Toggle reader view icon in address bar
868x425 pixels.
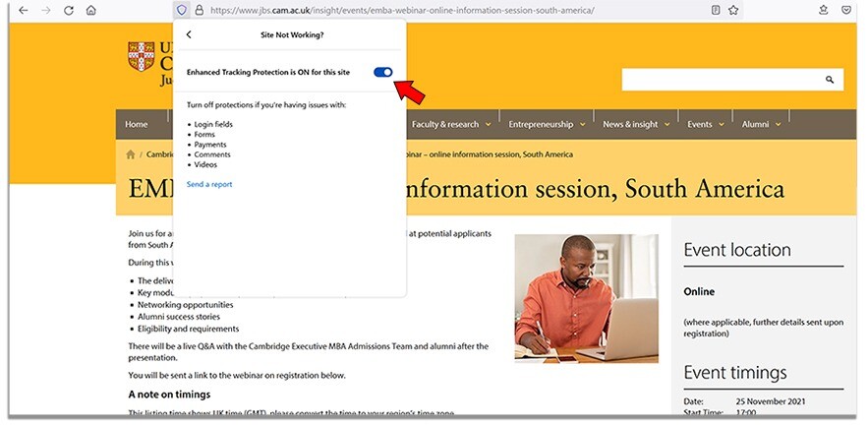716,10
